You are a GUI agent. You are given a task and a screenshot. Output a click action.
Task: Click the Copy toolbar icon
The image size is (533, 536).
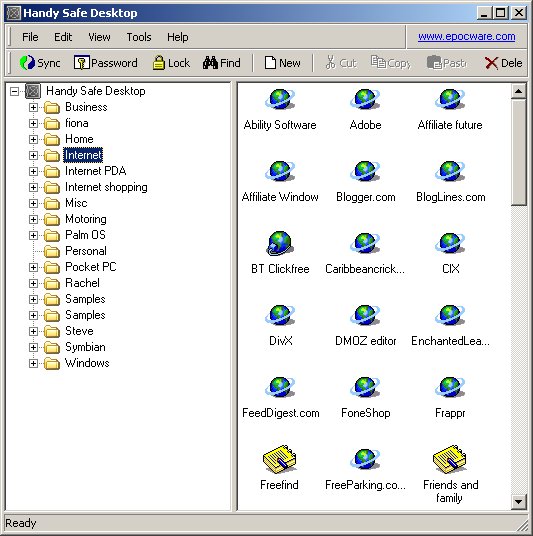pyautogui.click(x=378, y=63)
